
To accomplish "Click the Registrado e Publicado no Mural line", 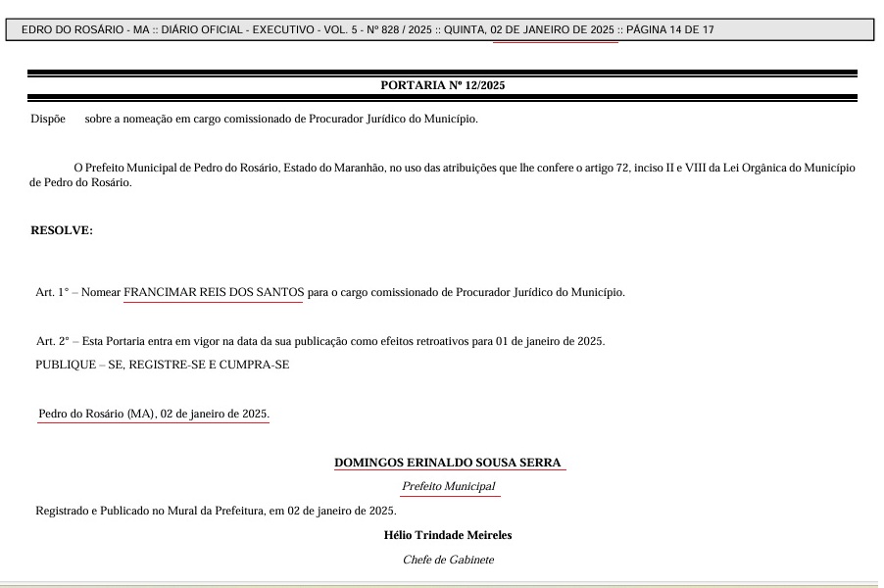I will coord(216,511).
